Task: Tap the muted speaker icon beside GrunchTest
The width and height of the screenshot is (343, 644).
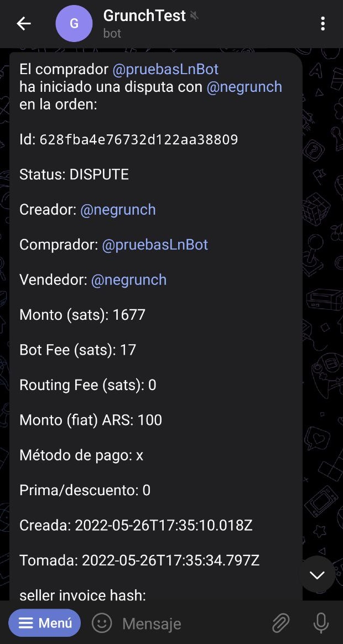Action: 194,16
